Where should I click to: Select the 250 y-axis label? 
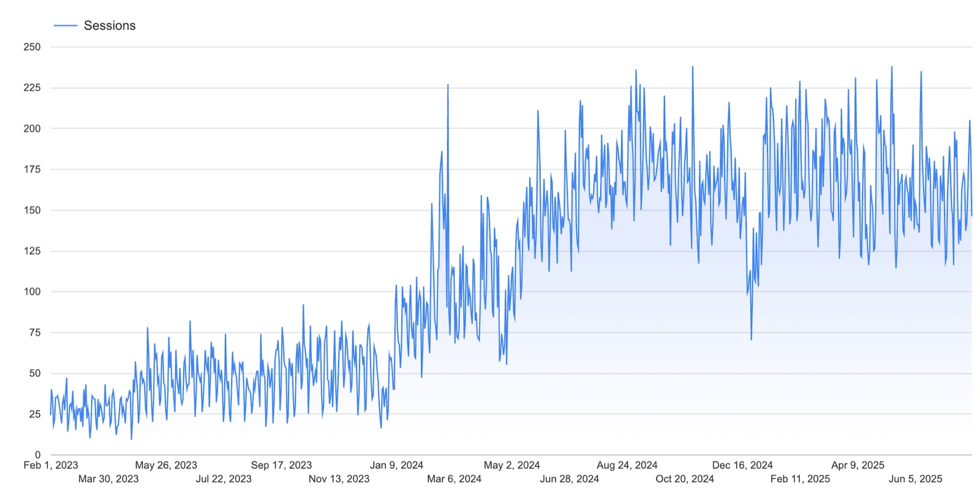point(32,47)
